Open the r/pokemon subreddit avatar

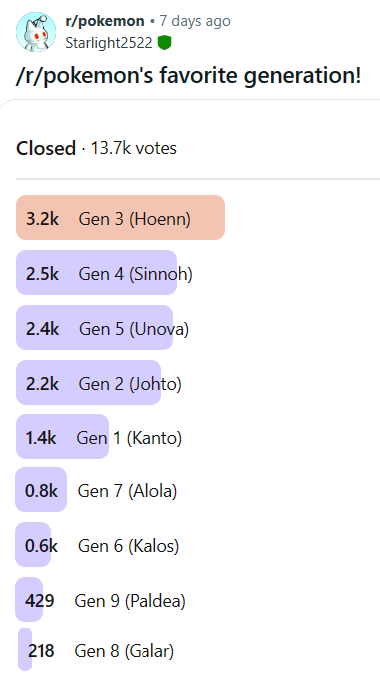(36, 32)
